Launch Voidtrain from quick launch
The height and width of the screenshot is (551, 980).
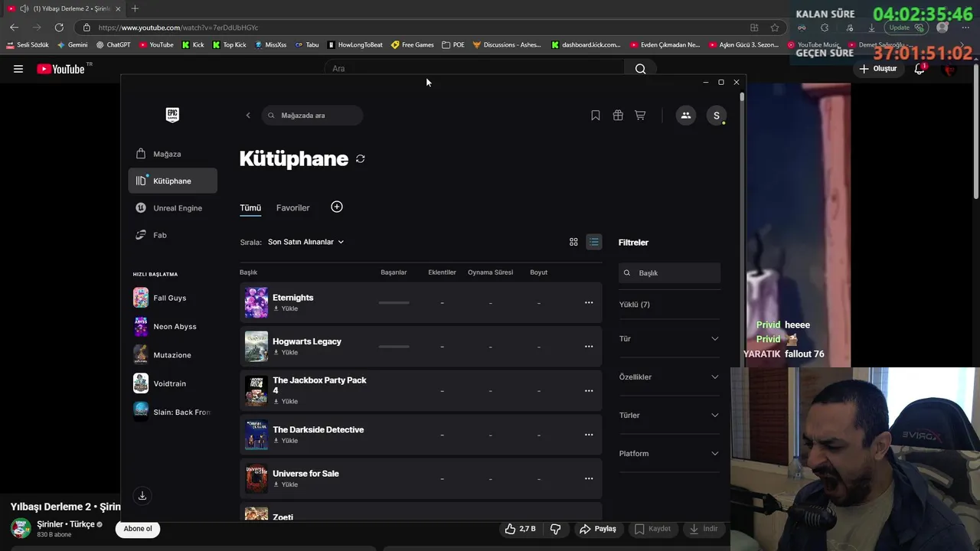pos(173,383)
